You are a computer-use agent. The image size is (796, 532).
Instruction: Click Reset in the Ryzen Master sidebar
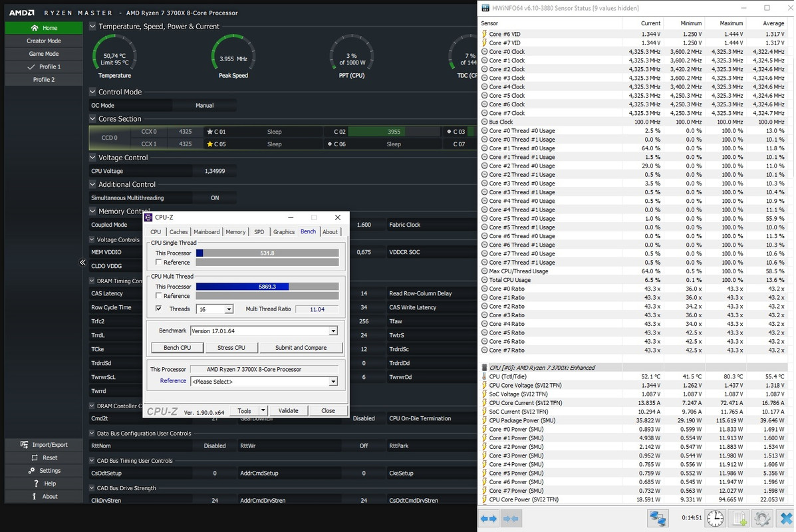(x=44, y=458)
